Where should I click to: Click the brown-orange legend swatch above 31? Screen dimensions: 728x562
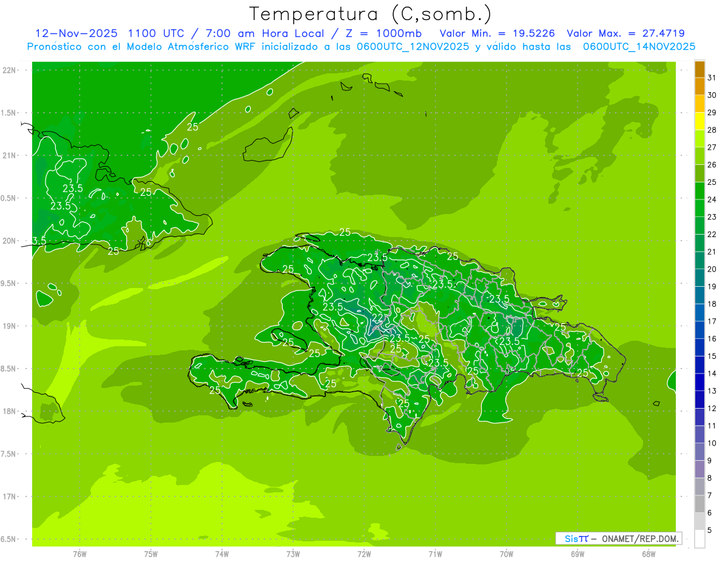[x=699, y=69]
